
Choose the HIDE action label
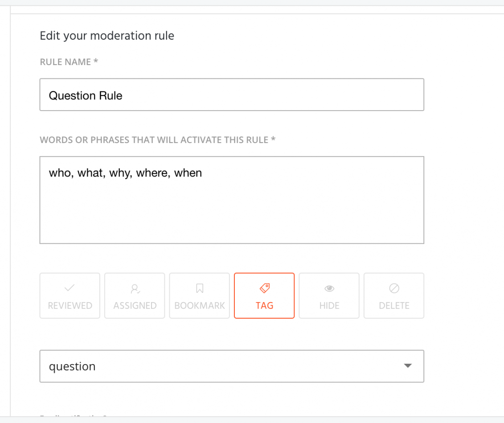[329, 305]
